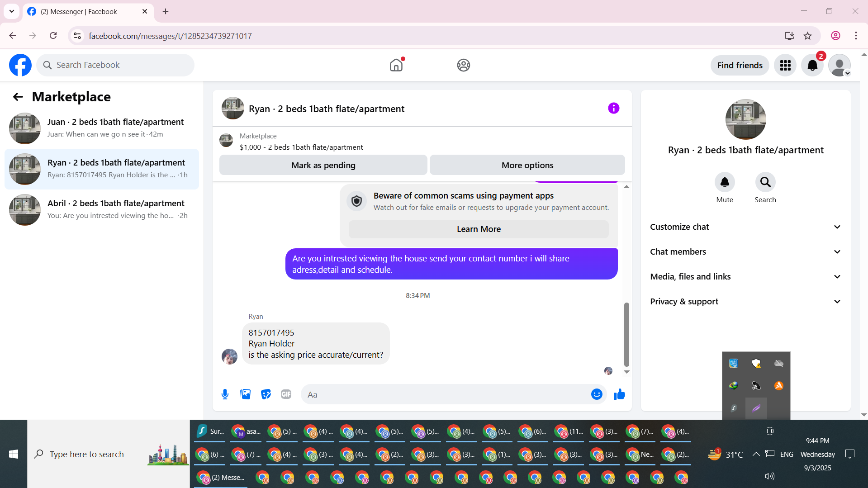Viewport: 868px width, 488px height.
Task: Open the Facebook Home icon
Action: [x=396, y=65]
